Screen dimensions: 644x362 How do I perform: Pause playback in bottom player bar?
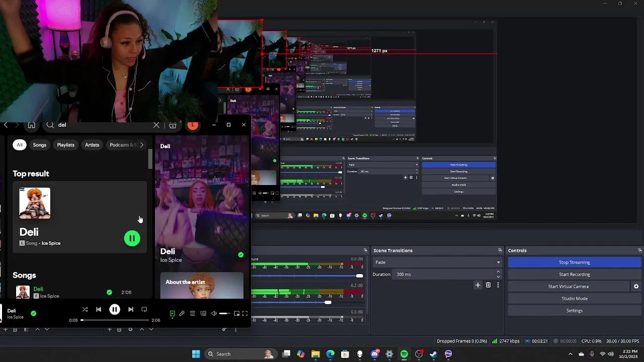[x=115, y=309]
